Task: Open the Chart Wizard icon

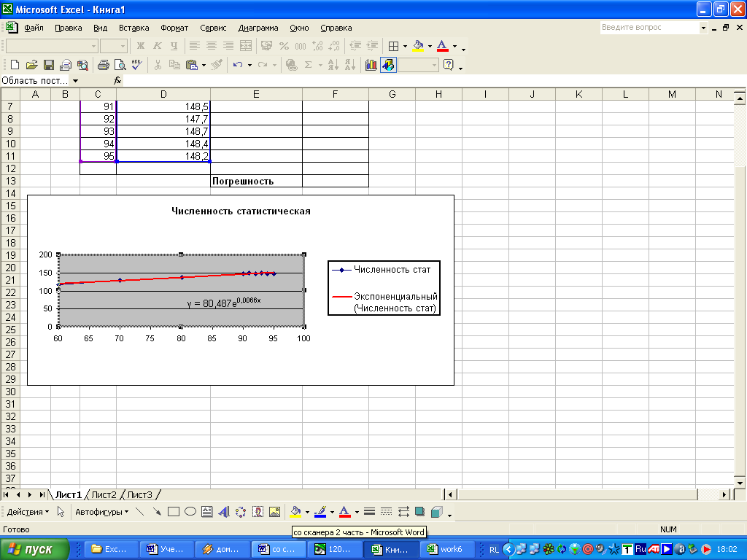Action: click(x=371, y=65)
